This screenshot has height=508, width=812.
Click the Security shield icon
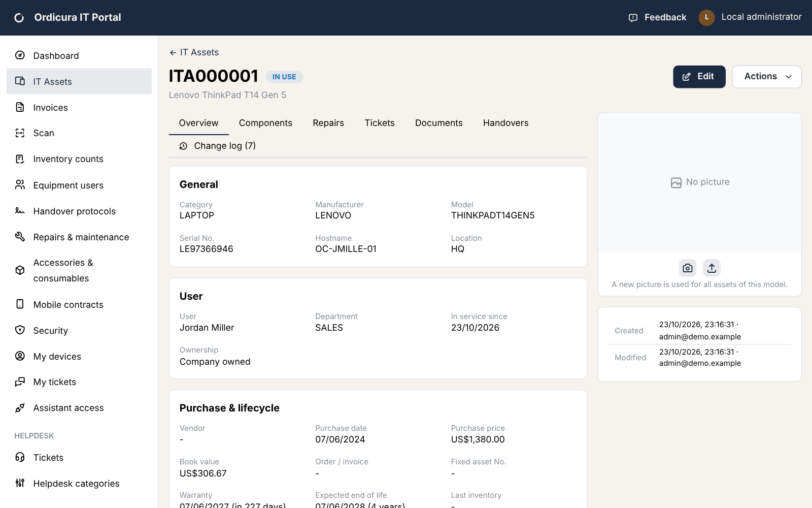pos(20,330)
